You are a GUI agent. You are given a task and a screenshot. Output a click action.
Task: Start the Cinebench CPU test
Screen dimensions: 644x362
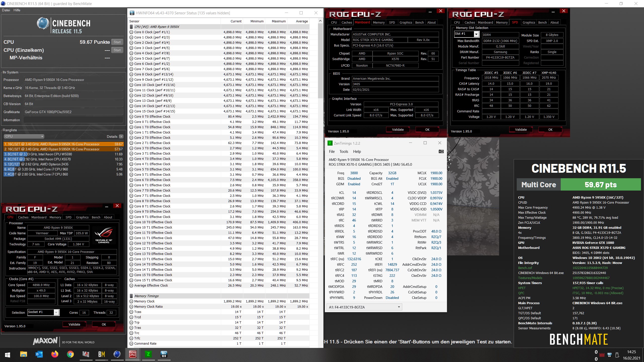point(117,42)
